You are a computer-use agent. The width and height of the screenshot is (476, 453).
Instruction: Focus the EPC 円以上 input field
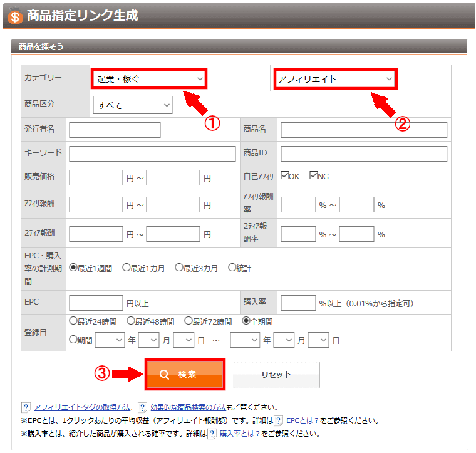click(x=96, y=303)
